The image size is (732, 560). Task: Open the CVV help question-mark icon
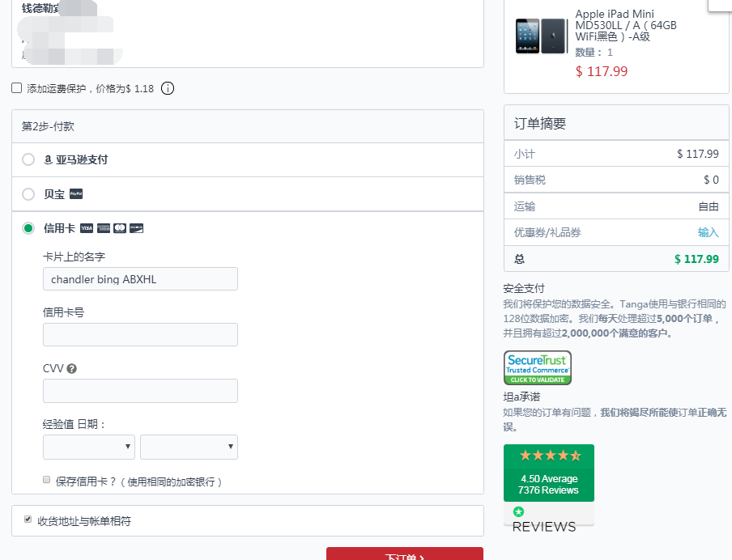71,369
